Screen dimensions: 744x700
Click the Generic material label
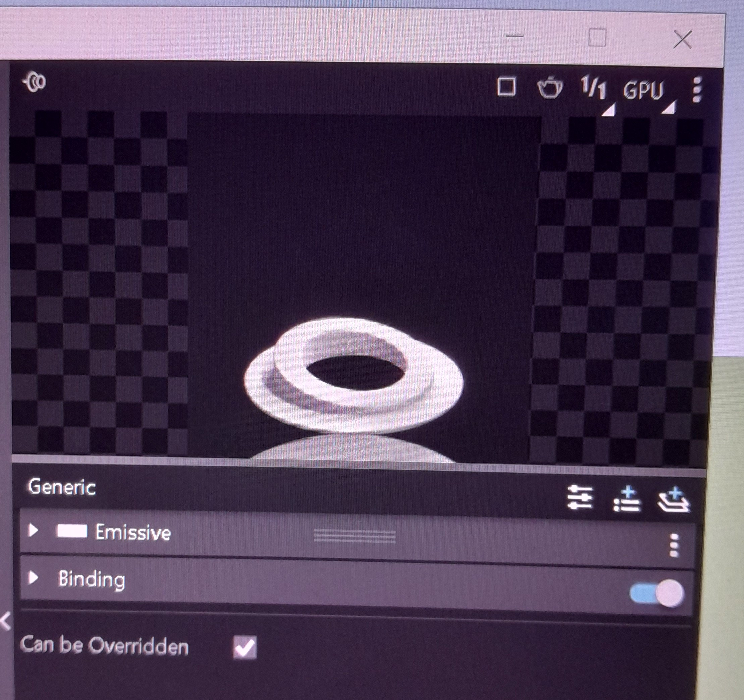[x=62, y=487]
